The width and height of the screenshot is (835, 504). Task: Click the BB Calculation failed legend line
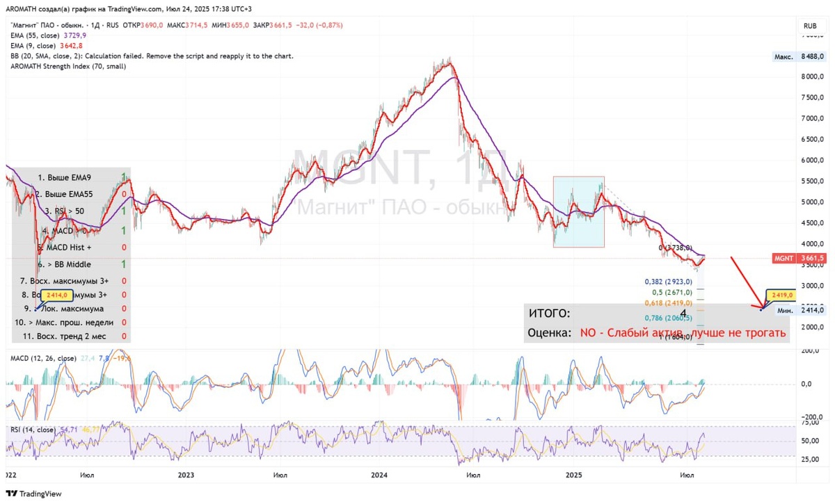[152, 56]
